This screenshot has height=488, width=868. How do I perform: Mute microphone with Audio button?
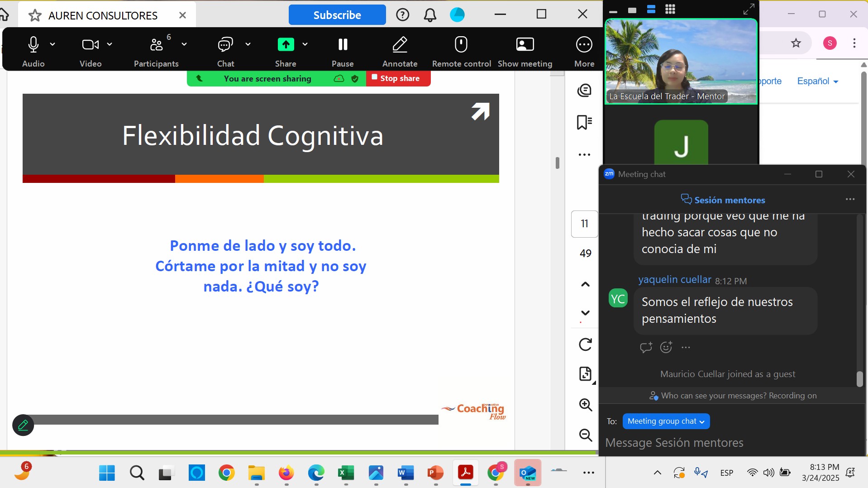33,45
